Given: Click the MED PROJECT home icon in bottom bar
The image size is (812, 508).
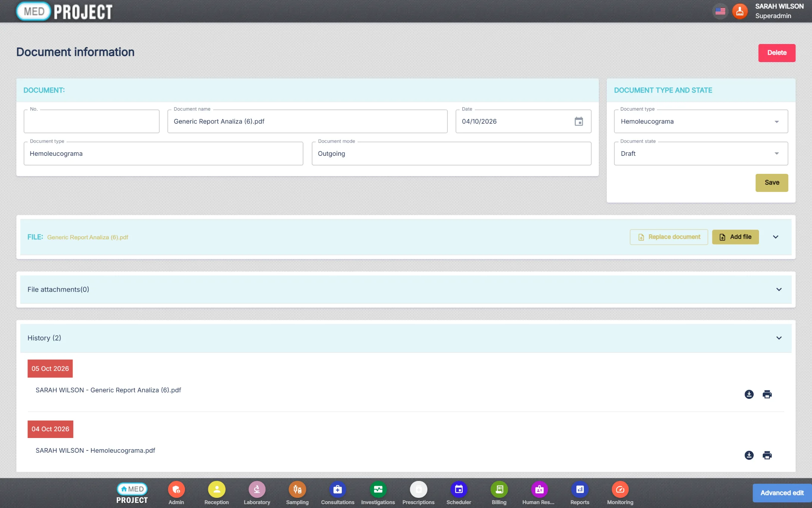Looking at the screenshot, I should (x=132, y=493).
